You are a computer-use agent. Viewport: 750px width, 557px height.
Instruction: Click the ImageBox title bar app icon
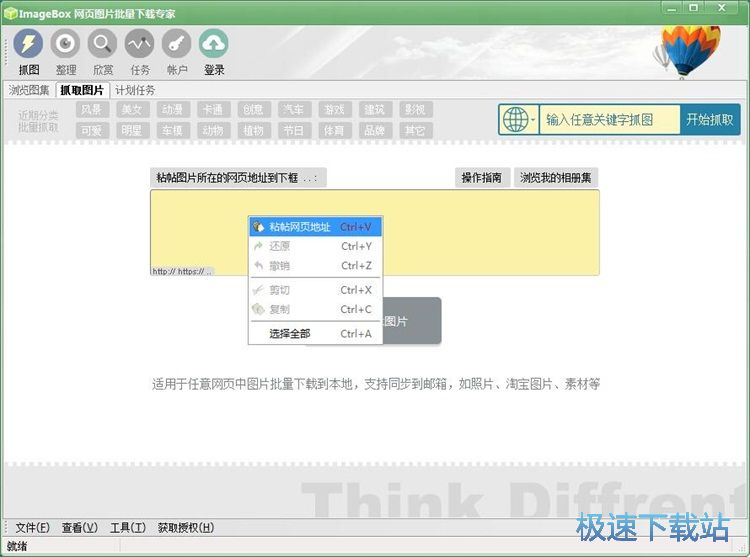pyautogui.click(x=11, y=13)
